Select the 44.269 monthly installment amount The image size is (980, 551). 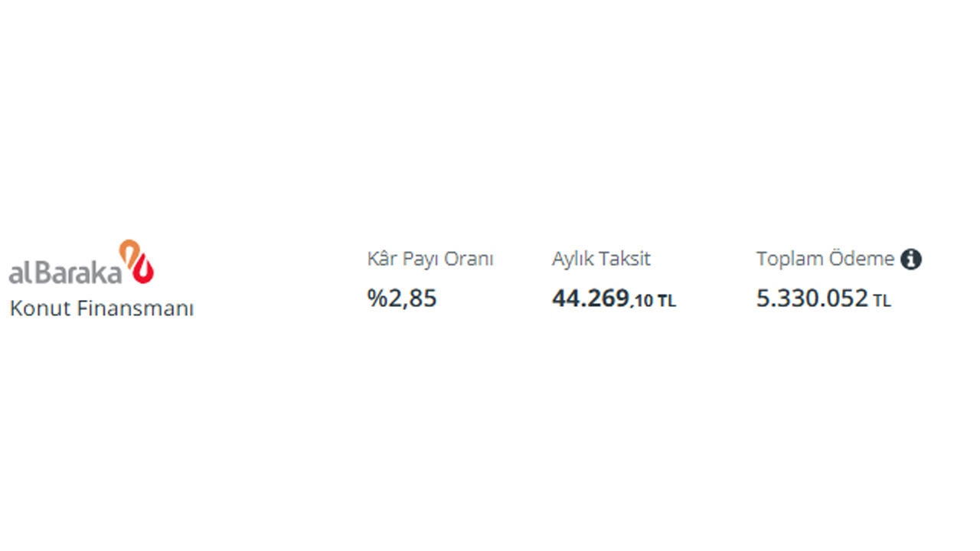point(590,298)
